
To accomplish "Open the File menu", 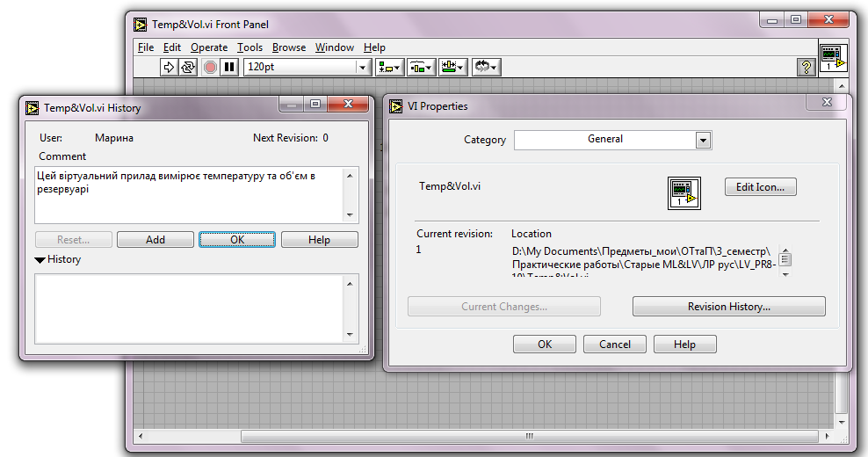I will click(146, 47).
